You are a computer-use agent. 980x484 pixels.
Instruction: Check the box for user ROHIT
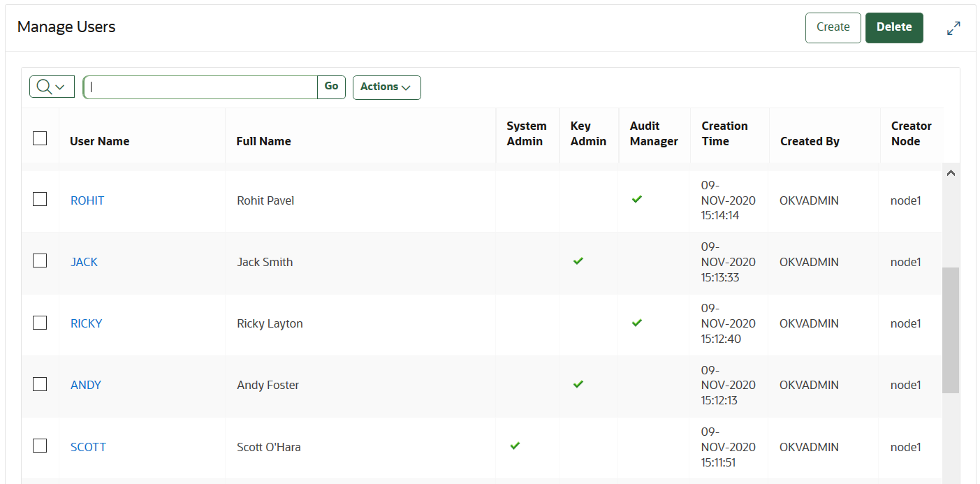point(40,200)
